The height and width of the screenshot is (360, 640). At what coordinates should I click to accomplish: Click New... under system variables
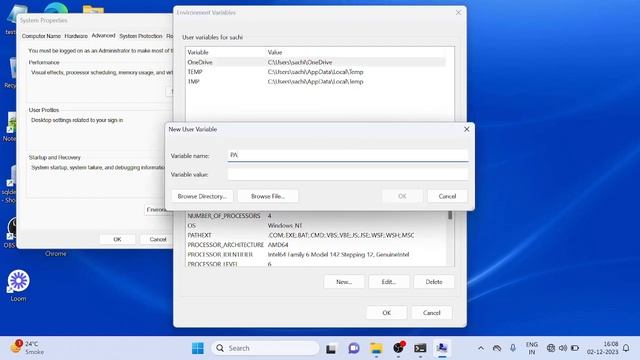click(x=344, y=282)
